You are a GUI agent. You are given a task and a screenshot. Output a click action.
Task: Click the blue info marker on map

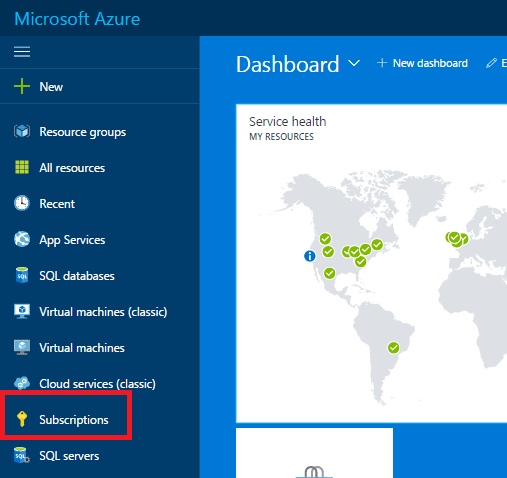pyautogui.click(x=310, y=256)
